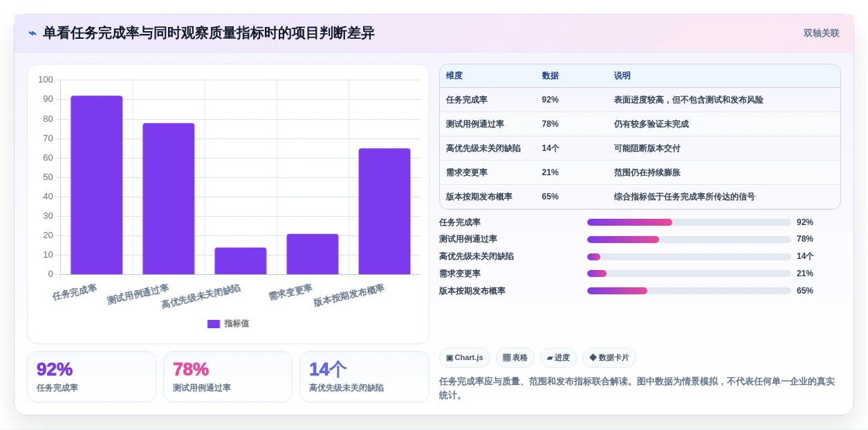Select the 数据卡片 tag chip
868x430 pixels.
pos(609,357)
